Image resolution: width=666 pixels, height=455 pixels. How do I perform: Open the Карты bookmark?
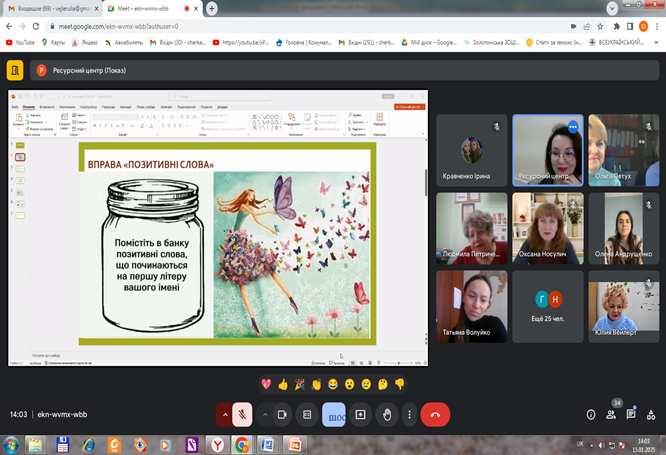pos(53,42)
